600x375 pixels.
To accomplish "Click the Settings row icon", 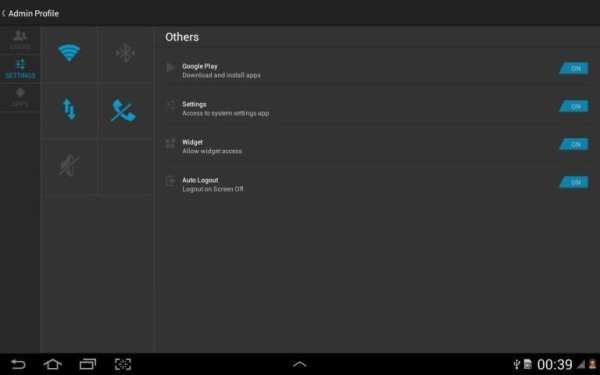I will click(171, 104).
